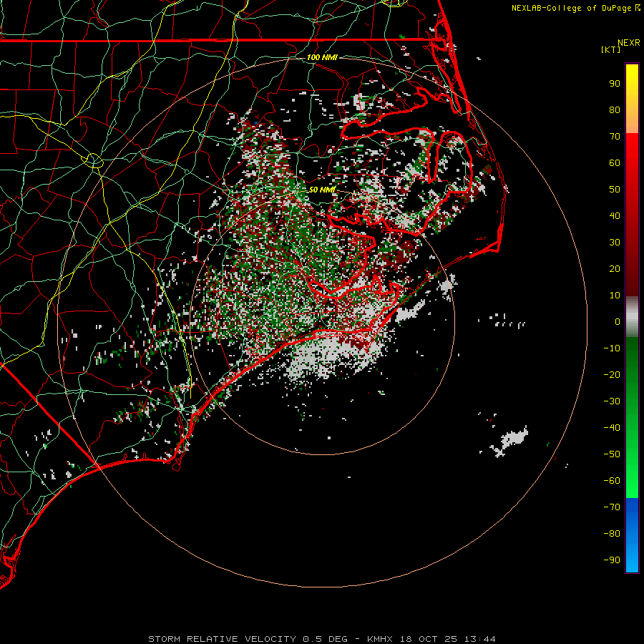Click the gray zero-velocity band of color bar
The height and width of the screenshot is (644, 644).
(x=632, y=317)
